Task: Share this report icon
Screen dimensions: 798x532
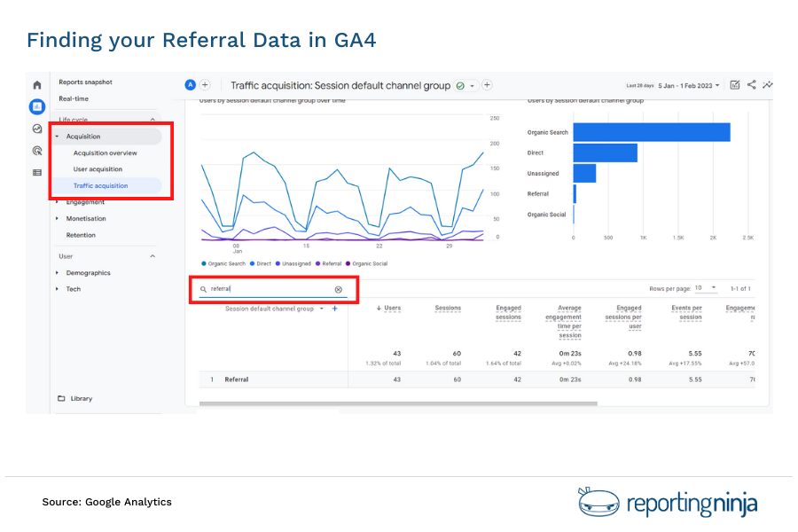Action: point(752,85)
